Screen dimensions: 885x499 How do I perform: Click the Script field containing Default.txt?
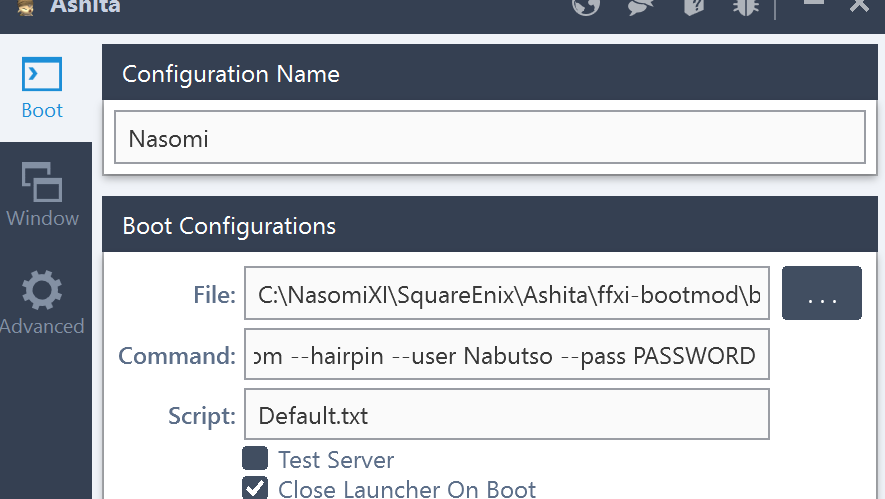[x=506, y=414]
